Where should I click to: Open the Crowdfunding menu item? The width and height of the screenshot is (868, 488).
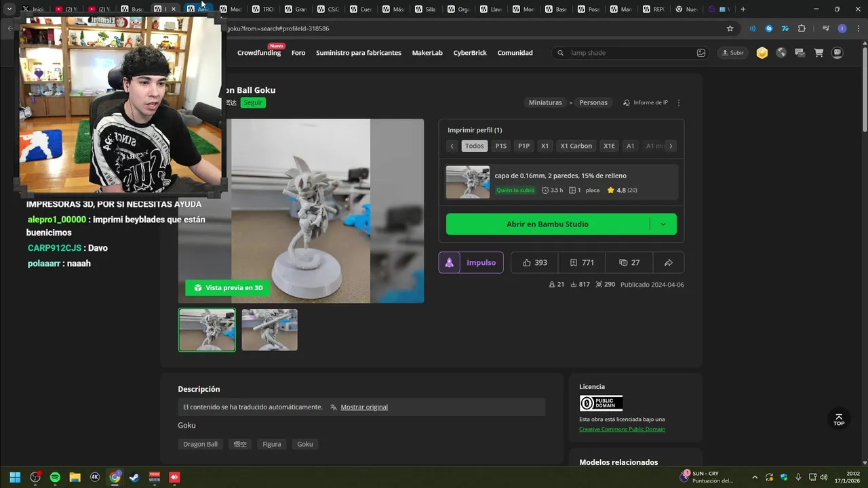259,53
